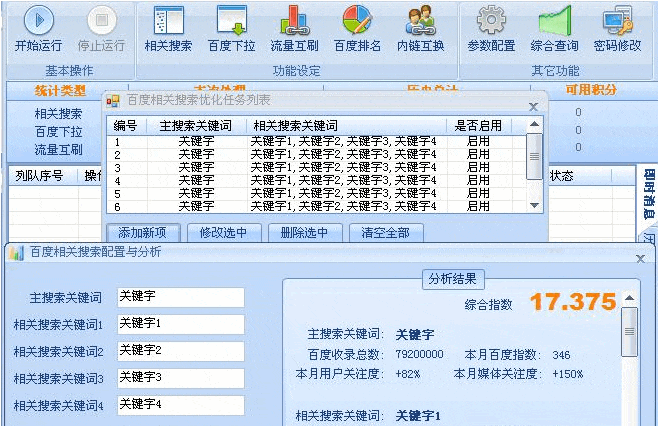The width and height of the screenshot is (658, 426).
Task: Click the 相关搜索关键词 column header
Action: tap(346, 125)
